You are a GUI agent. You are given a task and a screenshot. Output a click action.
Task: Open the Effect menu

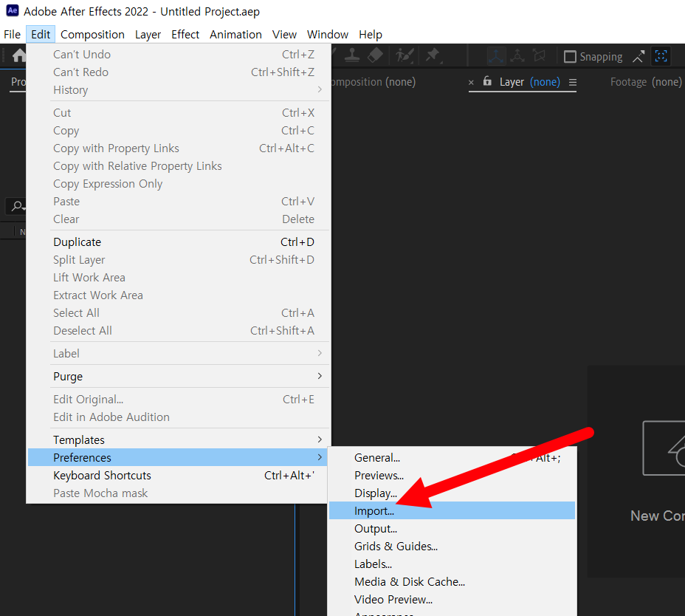[185, 35]
